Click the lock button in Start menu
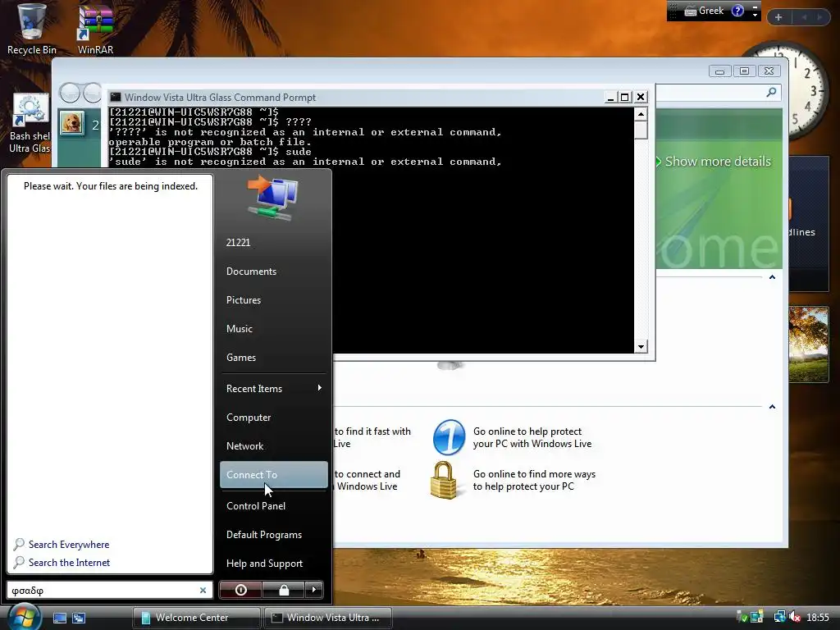840x630 pixels. pos(284,590)
